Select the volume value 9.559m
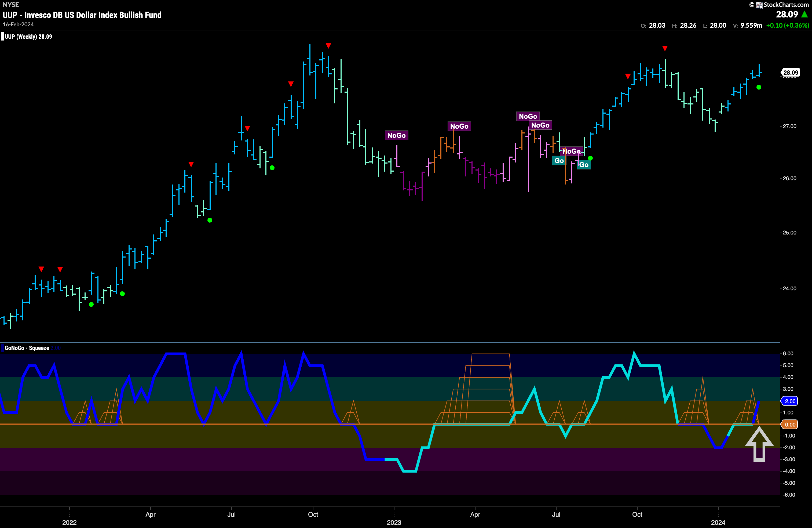The height and width of the screenshot is (528, 812). (751, 25)
